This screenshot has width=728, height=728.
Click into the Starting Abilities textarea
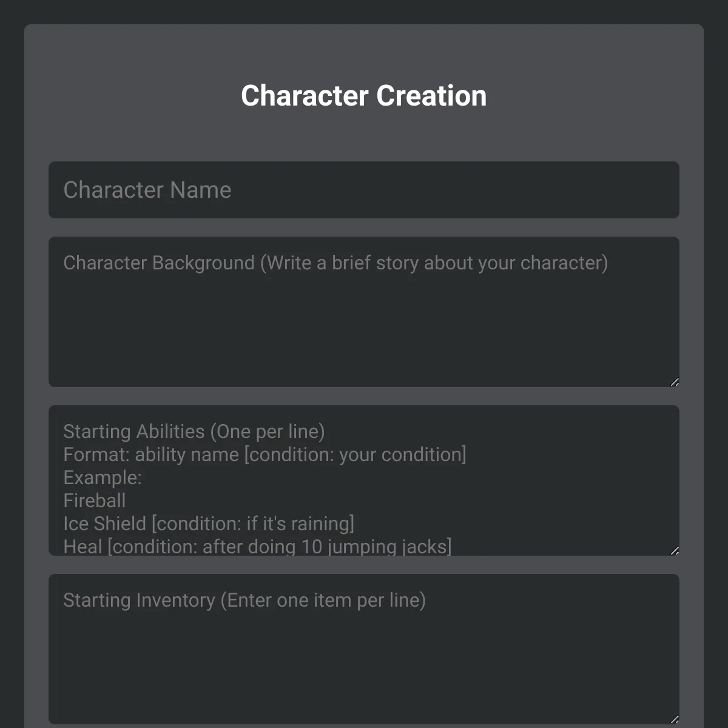click(x=364, y=480)
